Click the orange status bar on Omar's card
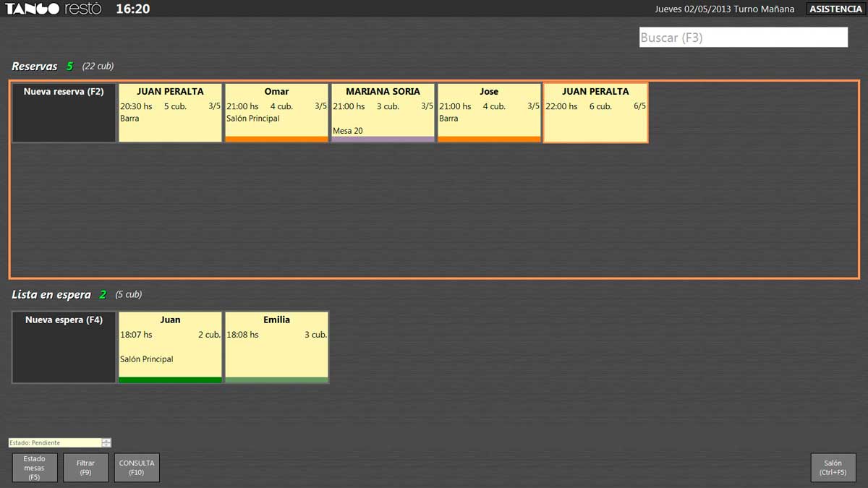The image size is (868, 488). tap(276, 139)
